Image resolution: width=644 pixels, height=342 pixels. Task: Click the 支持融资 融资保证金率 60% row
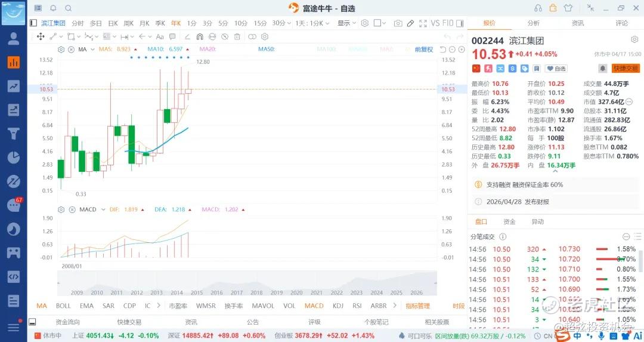point(556,184)
